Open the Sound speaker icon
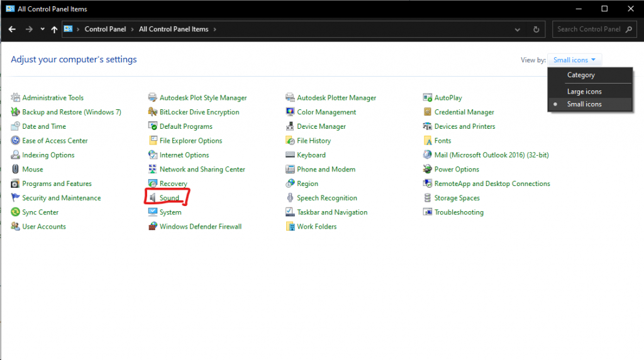 tap(152, 198)
